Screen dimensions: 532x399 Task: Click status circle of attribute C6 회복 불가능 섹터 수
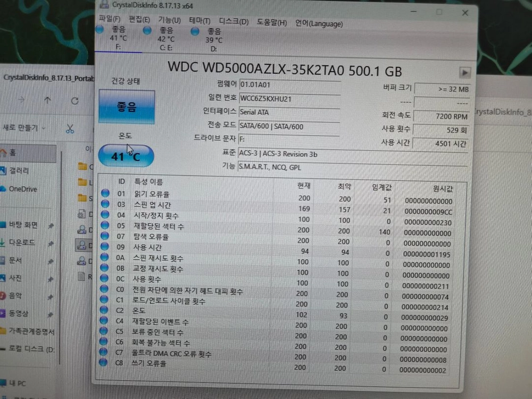pos(103,341)
